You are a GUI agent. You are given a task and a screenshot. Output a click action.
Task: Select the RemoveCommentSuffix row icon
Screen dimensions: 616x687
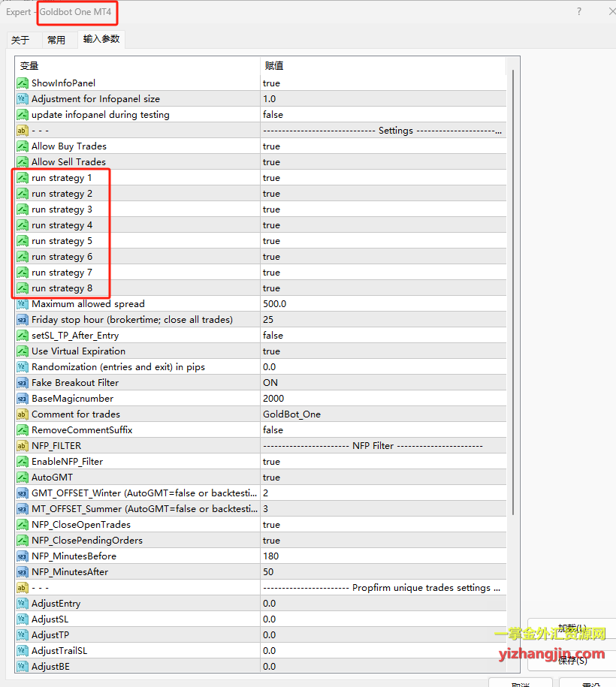coord(23,429)
